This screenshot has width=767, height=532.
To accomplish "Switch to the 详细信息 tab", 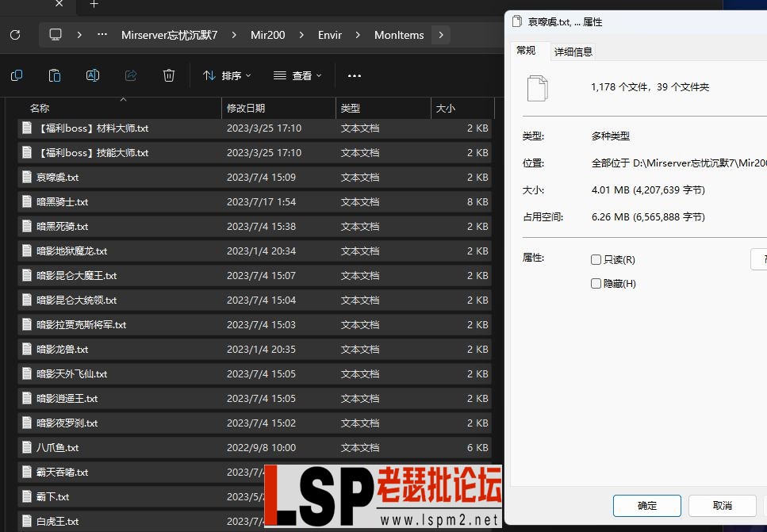I will click(573, 52).
